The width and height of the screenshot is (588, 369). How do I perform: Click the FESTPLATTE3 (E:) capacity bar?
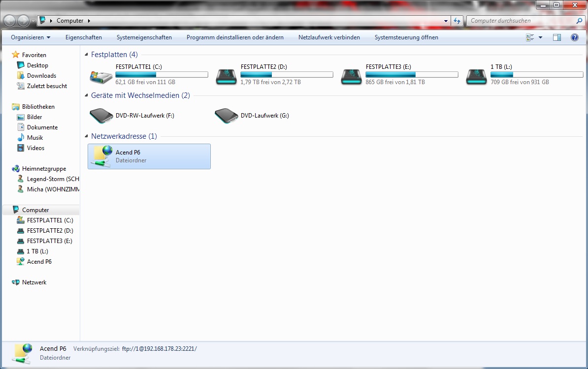point(412,75)
